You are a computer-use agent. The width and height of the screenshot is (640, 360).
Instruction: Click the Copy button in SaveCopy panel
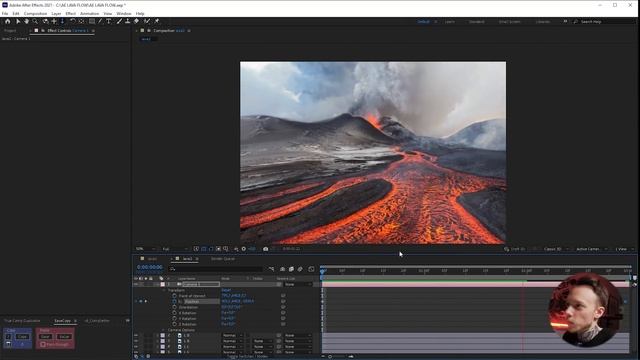(x=22, y=337)
